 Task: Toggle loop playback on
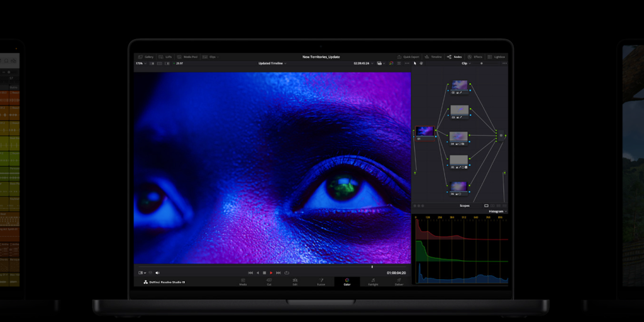click(287, 273)
